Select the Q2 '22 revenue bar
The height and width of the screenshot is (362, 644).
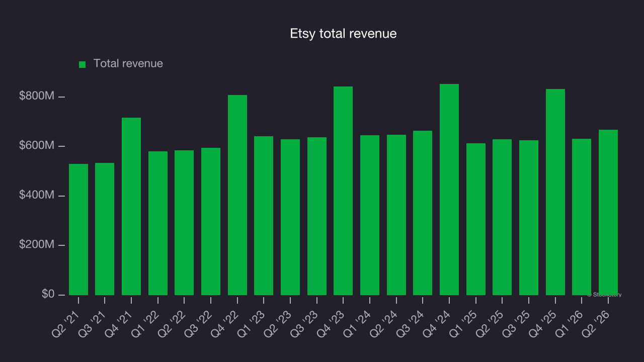pos(184,223)
